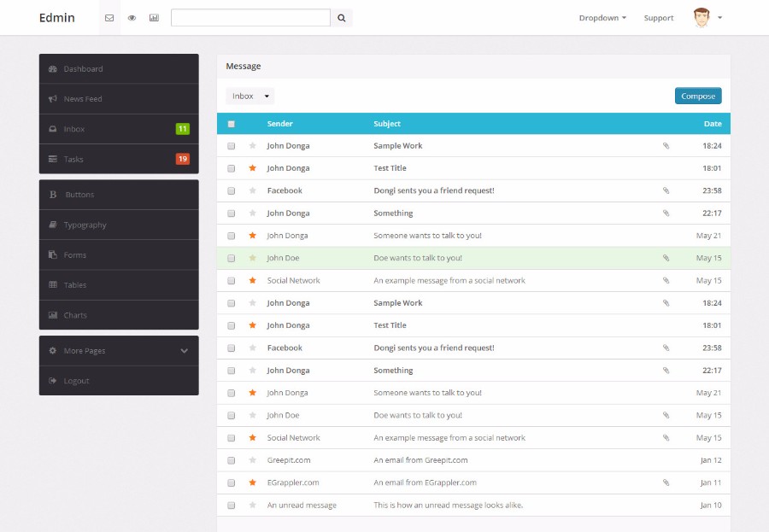Check the Greepit.com row checkbox
The image size is (769, 532).
[x=232, y=461]
